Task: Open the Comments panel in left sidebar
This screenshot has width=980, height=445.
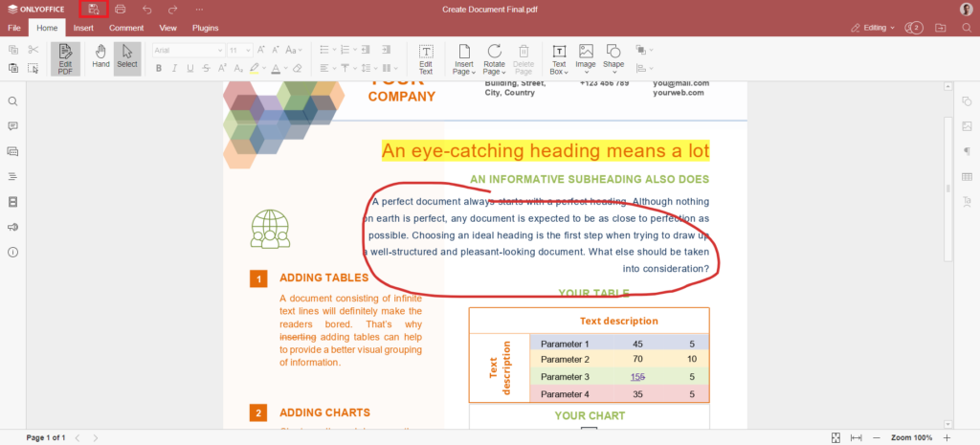Action: 12,126
